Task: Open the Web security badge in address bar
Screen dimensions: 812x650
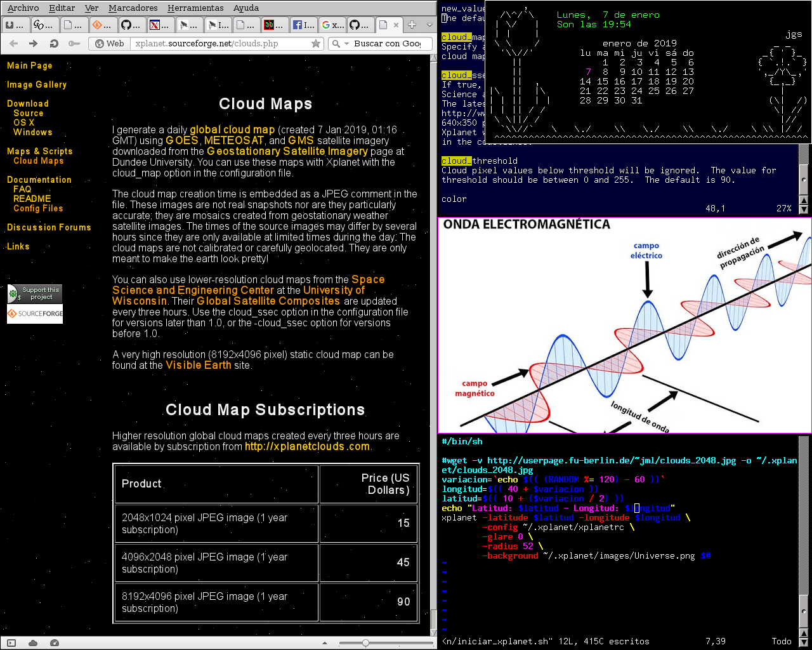Action: [x=109, y=44]
